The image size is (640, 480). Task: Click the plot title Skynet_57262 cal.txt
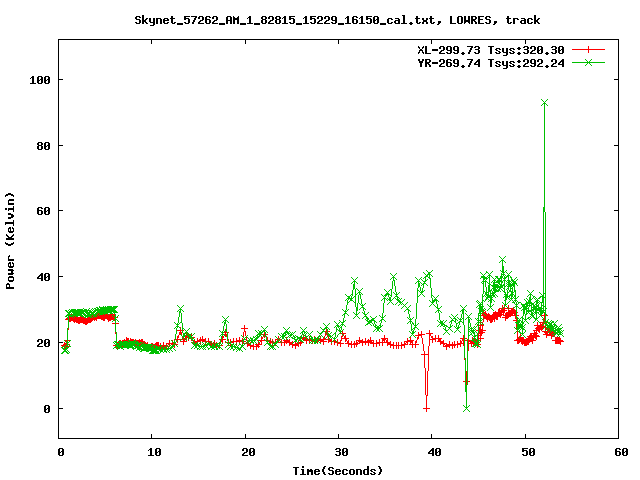(337, 20)
